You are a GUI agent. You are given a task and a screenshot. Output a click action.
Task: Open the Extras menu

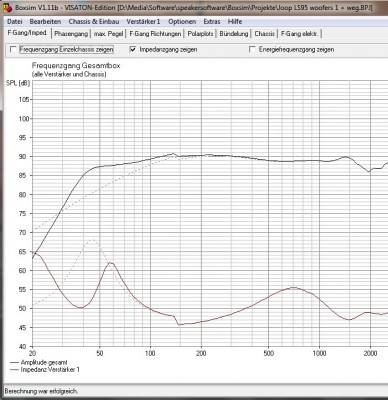[x=212, y=22]
